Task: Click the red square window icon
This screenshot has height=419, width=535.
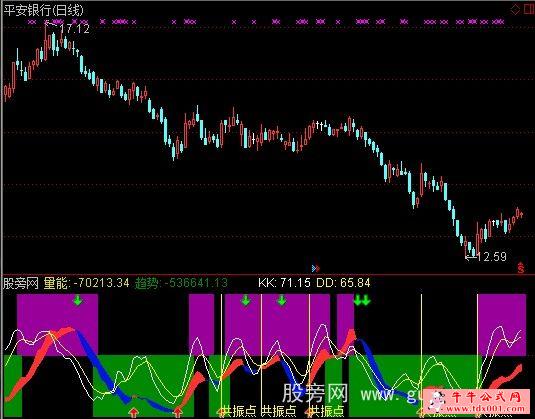Action: pyautogui.click(x=530, y=9)
